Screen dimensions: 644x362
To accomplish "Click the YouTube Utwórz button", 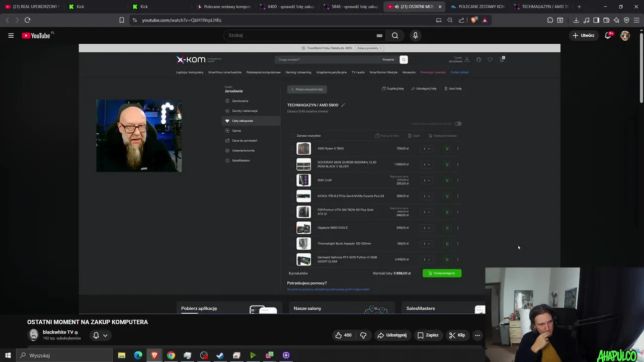I will click(x=584, y=35).
